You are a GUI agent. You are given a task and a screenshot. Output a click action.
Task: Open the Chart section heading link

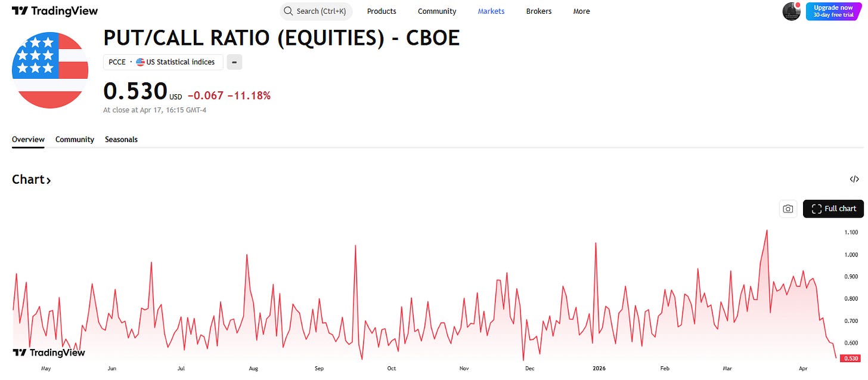[x=31, y=180]
